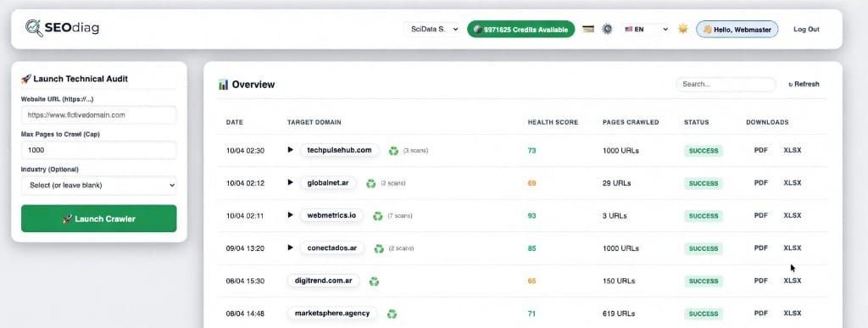868x328 pixels.
Task: Download XLSX report for conectados.ar
Action: coord(793,247)
